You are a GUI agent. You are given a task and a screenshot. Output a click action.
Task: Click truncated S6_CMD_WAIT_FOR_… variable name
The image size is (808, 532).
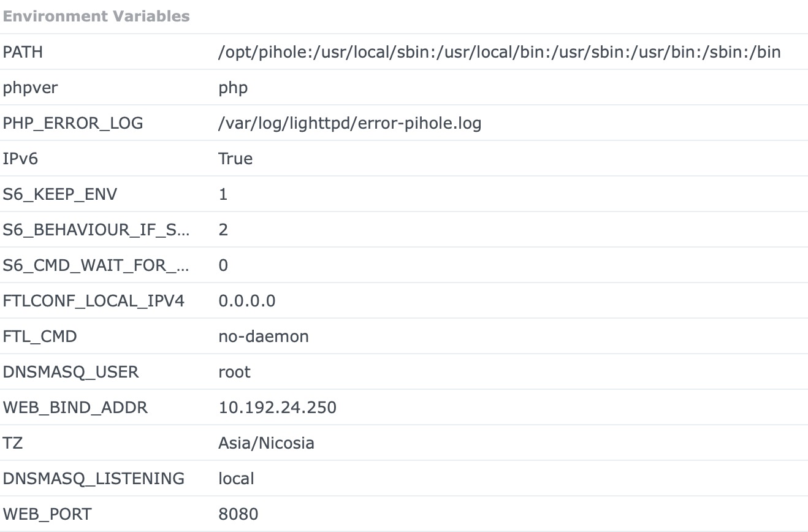(x=96, y=265)
